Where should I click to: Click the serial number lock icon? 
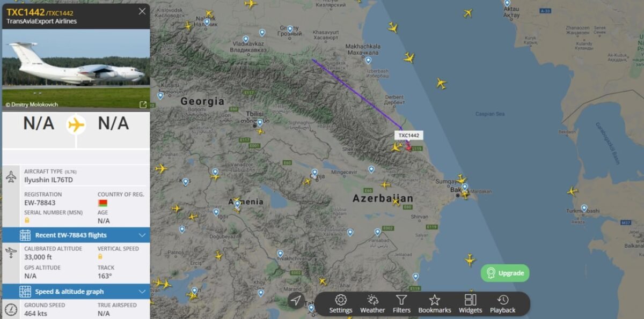pos(27,220)
